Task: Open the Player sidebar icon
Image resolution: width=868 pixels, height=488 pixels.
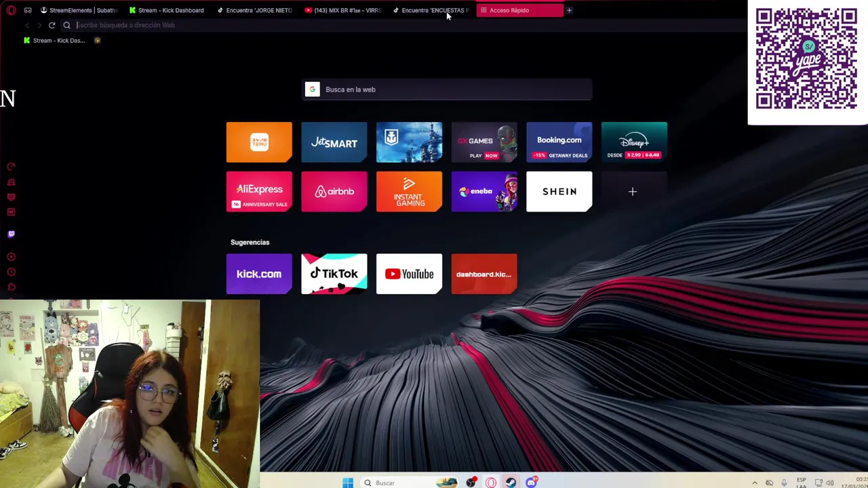Action: (11, 257)
